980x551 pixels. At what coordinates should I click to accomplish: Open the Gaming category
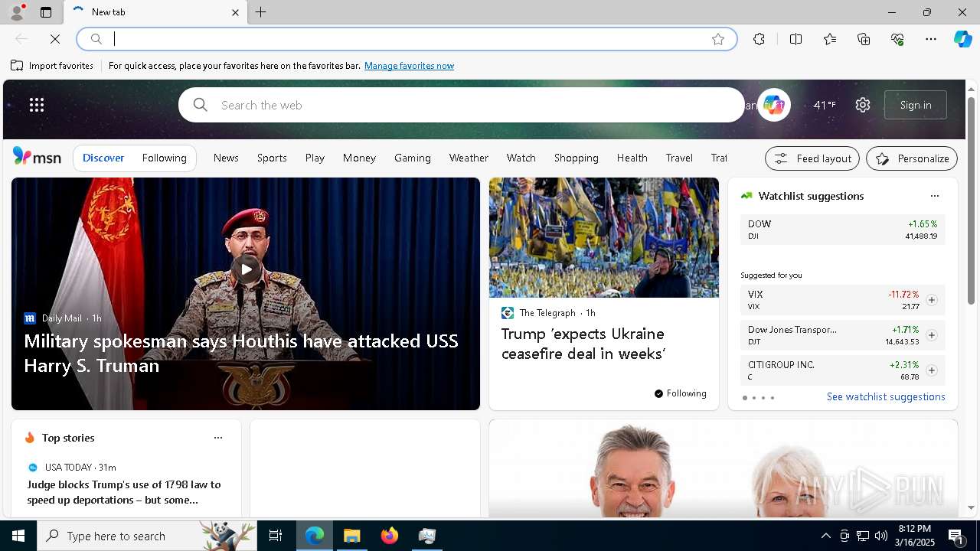(413, 158)
